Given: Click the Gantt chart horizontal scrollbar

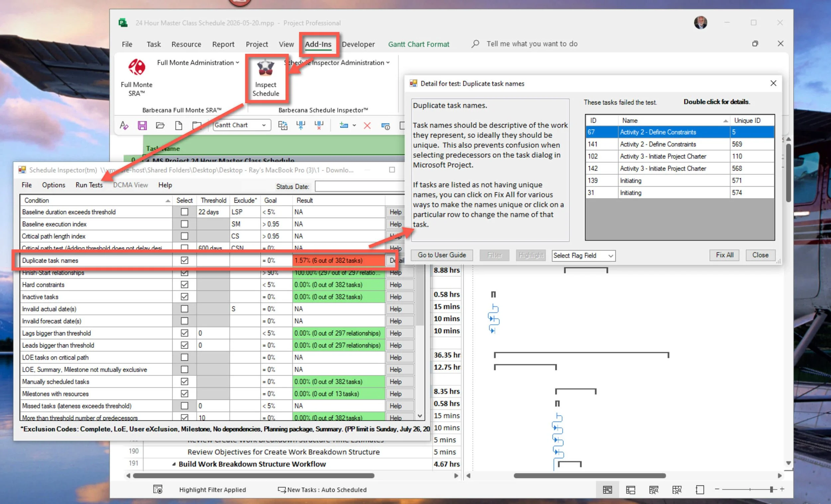Looking at the screenshot, I should pyautogui.click(x=589, y=476).
